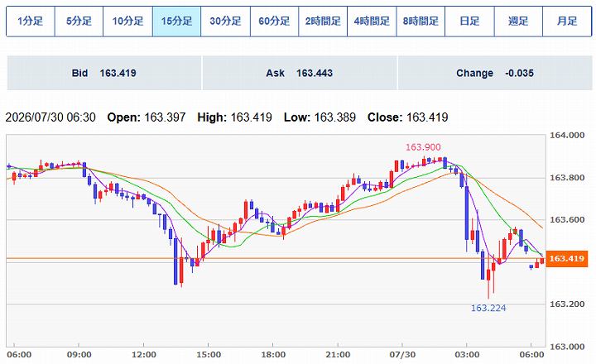The height and width of the screenshot is (364, 596).
Task: Click the 164.000 level on price axis
Action: point(567,136)
